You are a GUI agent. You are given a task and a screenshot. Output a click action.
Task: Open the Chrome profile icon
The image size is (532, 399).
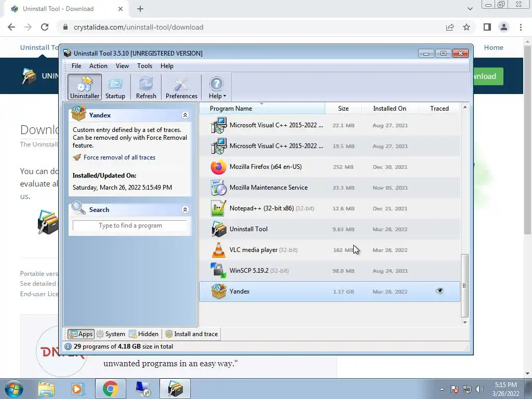click(504, 27)
